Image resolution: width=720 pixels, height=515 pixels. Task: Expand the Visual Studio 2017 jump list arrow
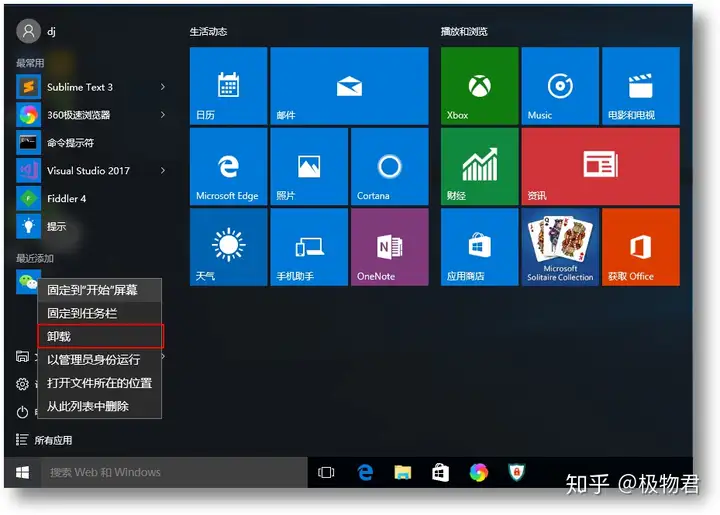pyautogui.click(x=163, y=171)
